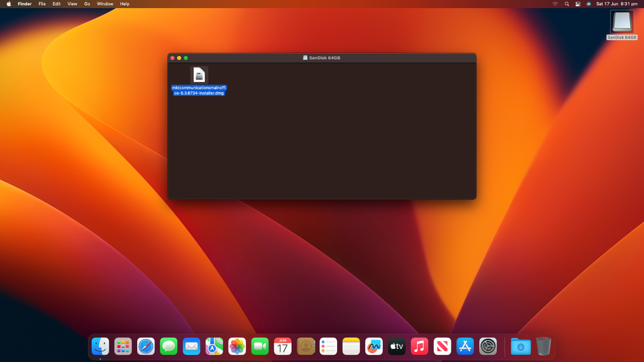Open the Finder menu

pyautogui.click(x=25, y=4)
